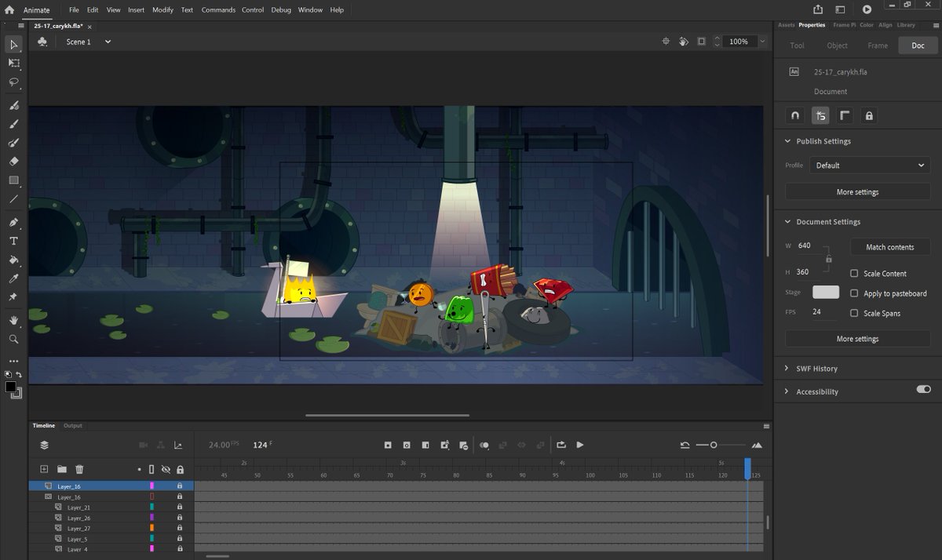942x560 pixels.
Task: Select the Asset Warp pin tool
Action: (13, 297)
